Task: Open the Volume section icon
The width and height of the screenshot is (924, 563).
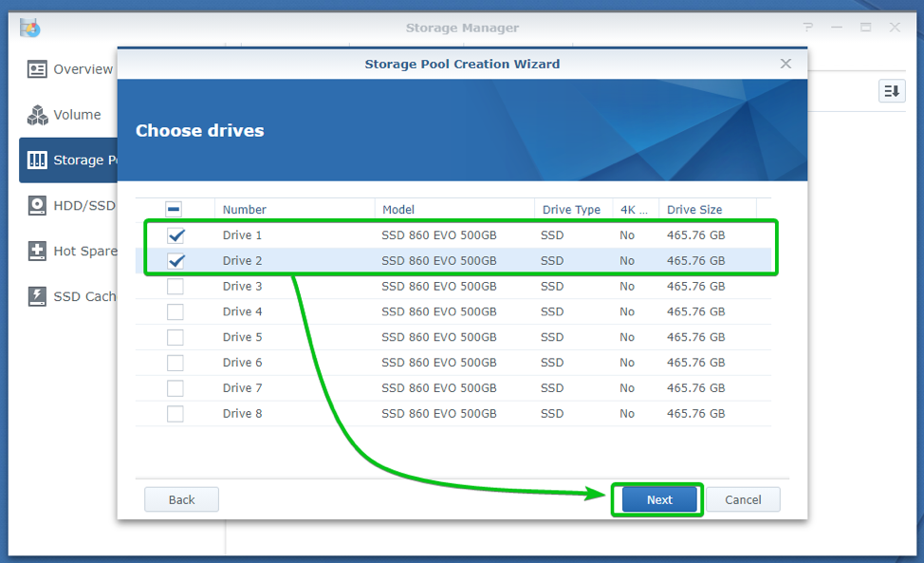Action: coord(37,115)
